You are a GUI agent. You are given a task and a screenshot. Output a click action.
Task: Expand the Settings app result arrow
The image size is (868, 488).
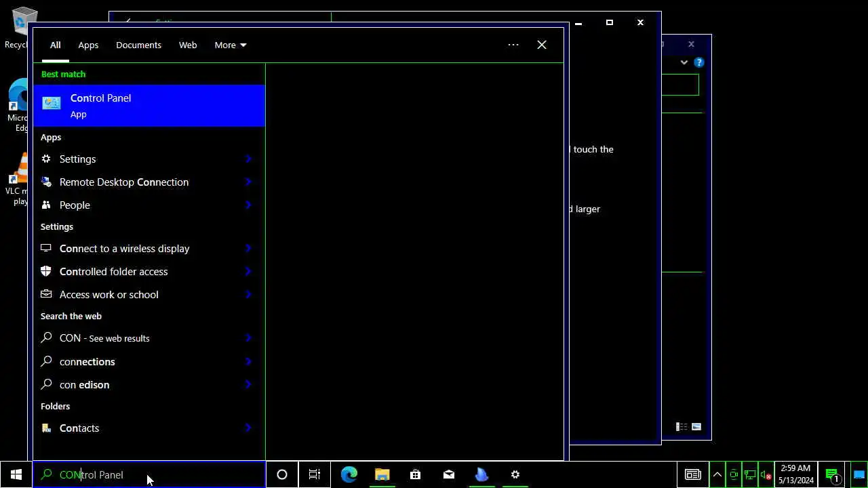point(249,159)
